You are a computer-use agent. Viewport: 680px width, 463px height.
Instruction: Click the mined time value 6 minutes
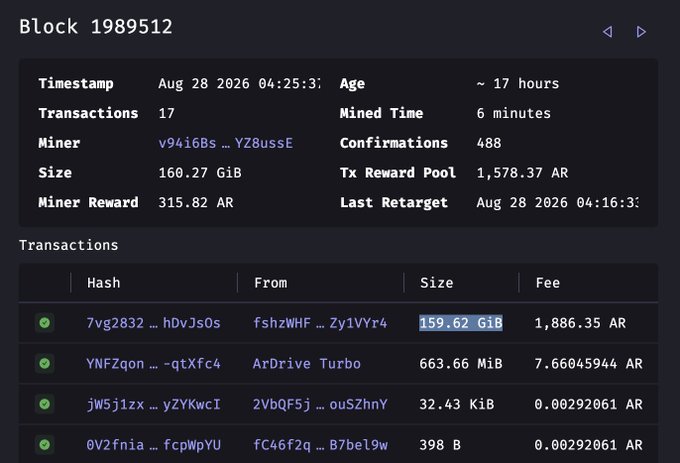pos(513,113)
